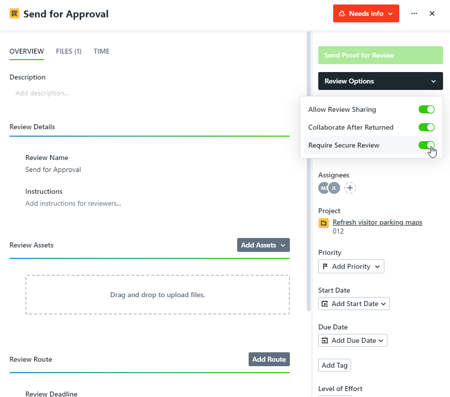Open the Add Start Date picker
Screen dimensions: 450x397
tap(354, 304)
